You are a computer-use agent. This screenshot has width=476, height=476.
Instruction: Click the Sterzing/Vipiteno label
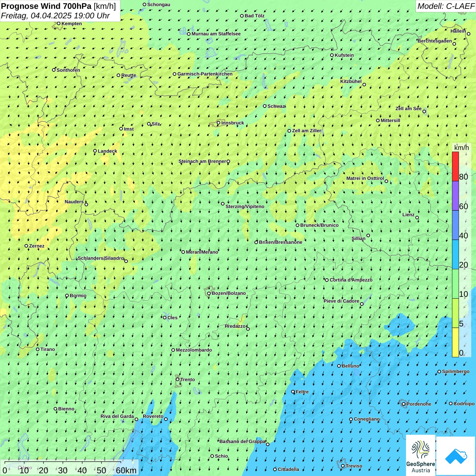[x=245, y=206]
